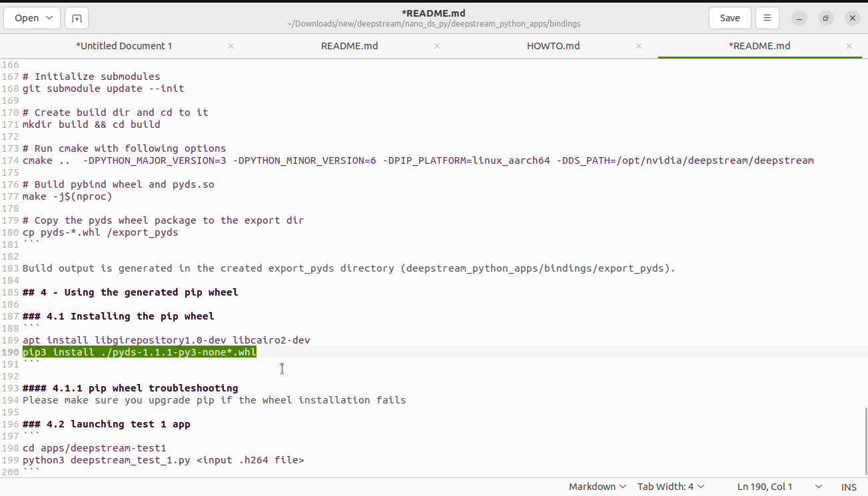Image resolution: width=868 pixels, height=496 pixels.
Task: Close the middle README.md tab
Action: [x=436, y=46]
